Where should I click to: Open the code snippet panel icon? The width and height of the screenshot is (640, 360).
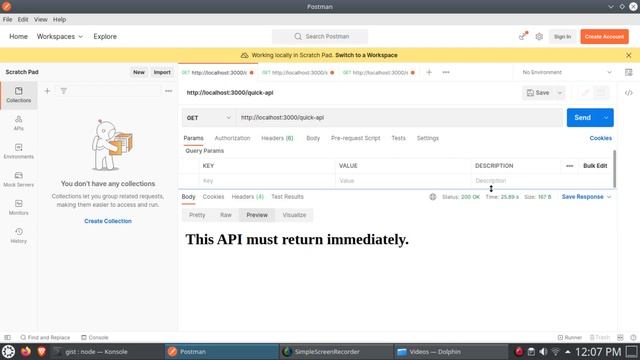tap(629, 93)
